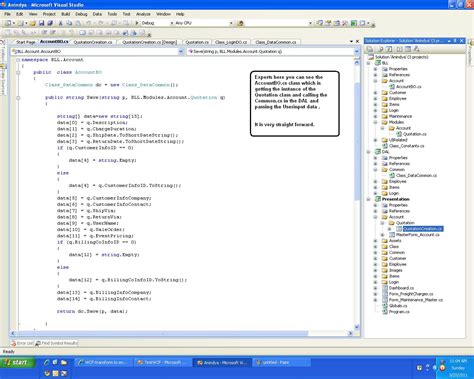Select Dashboard.cs in Solution Explorer
The width and height of the screenshot is (474, 379).
(x=398, y=288)
